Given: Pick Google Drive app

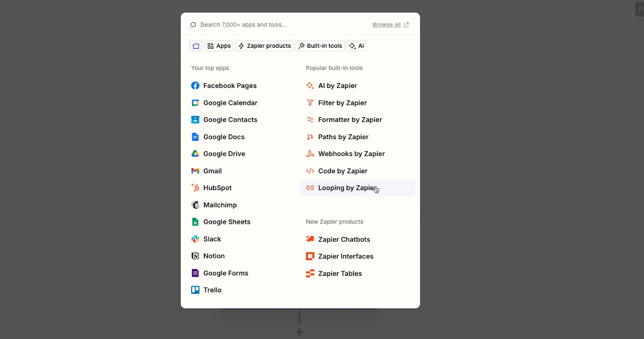Looking at the screenshot, I should 224,154.
